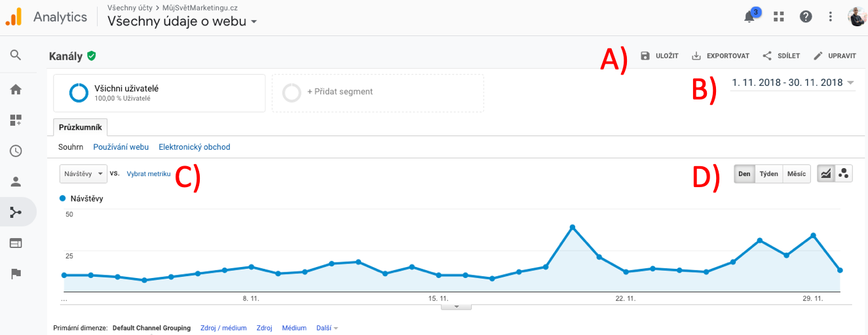The height and width of the screenshot is (335, 868).
Task: Click the green verified shield next to Kanály
Action: point(92,56)
